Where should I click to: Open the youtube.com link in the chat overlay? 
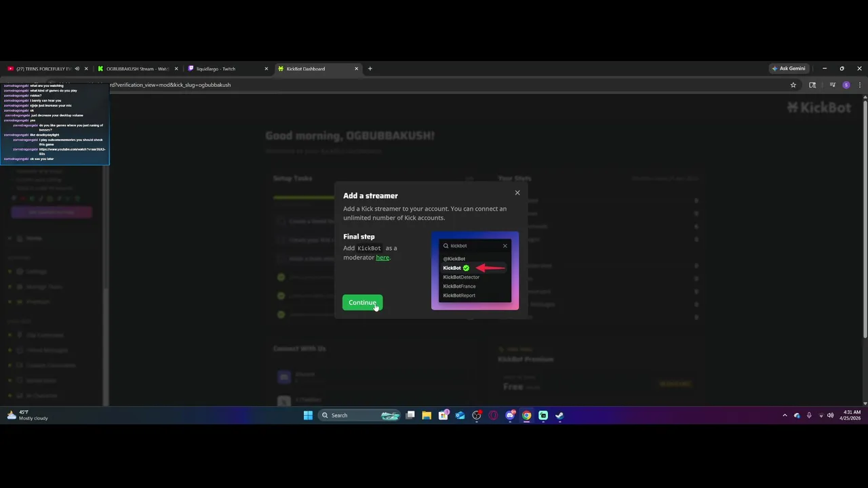click(72, 151)
